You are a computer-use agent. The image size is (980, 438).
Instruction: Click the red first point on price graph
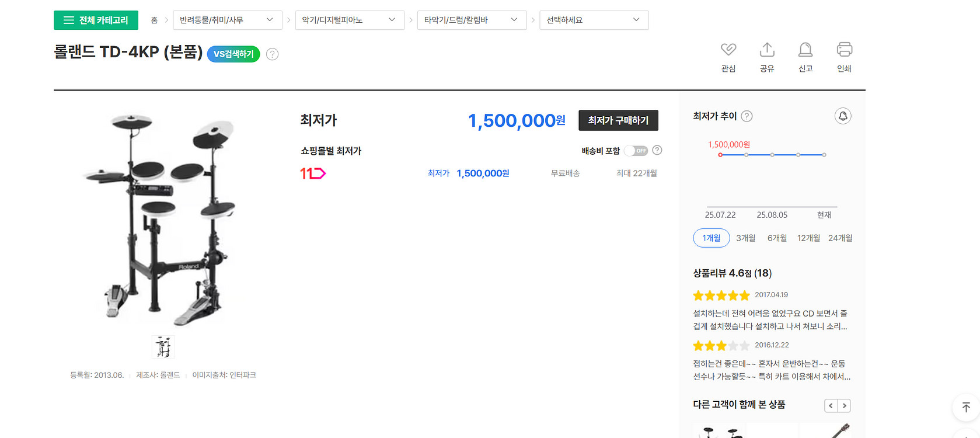point(720,155)
